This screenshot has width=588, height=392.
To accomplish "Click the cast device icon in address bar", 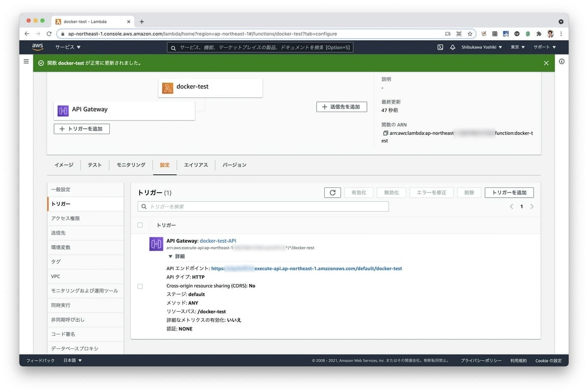I will [447, 34].
